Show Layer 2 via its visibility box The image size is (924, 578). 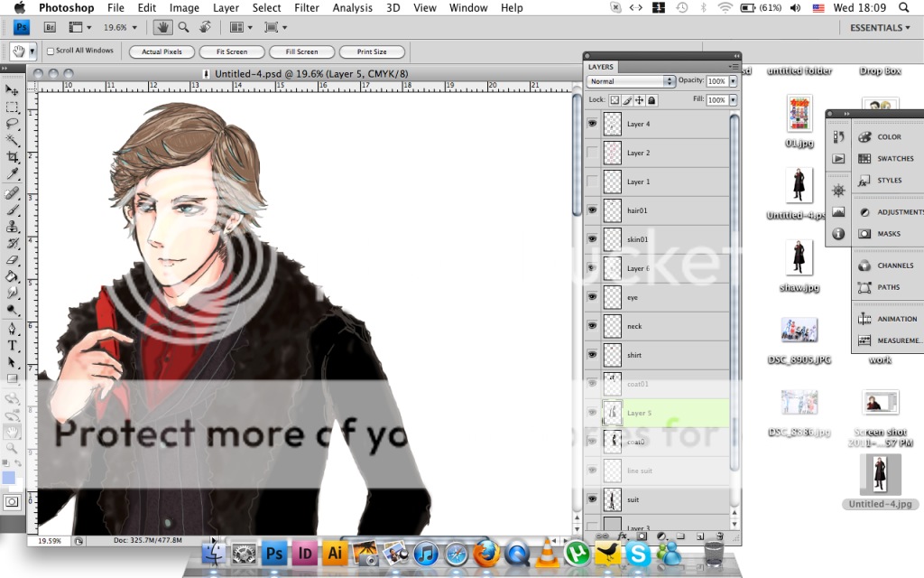pos(592,153)
